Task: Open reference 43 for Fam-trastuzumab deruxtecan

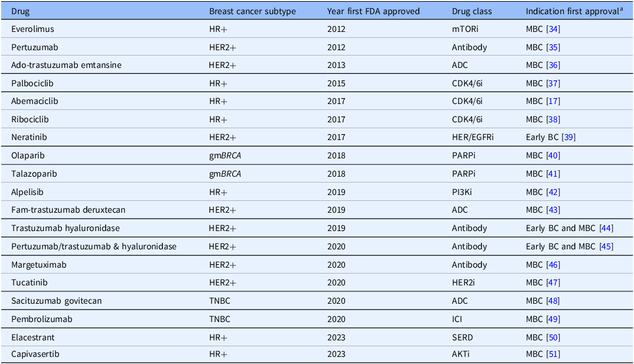Action: 553,210
